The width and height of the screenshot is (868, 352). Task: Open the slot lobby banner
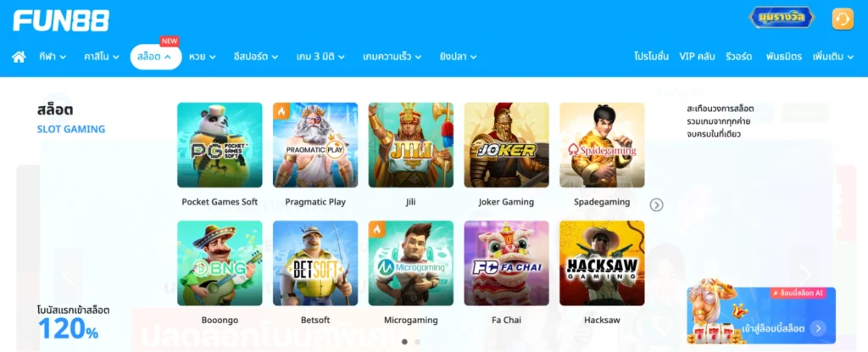coord(761,316)
